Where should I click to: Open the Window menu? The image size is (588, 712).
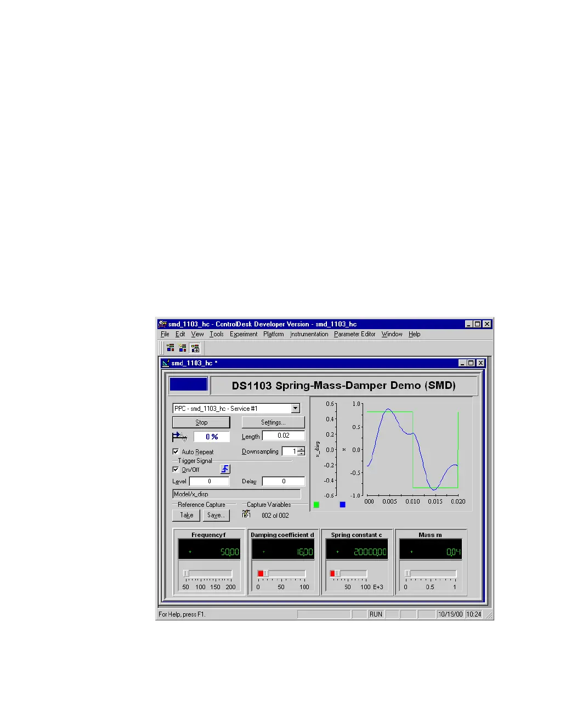click(392, 334)
